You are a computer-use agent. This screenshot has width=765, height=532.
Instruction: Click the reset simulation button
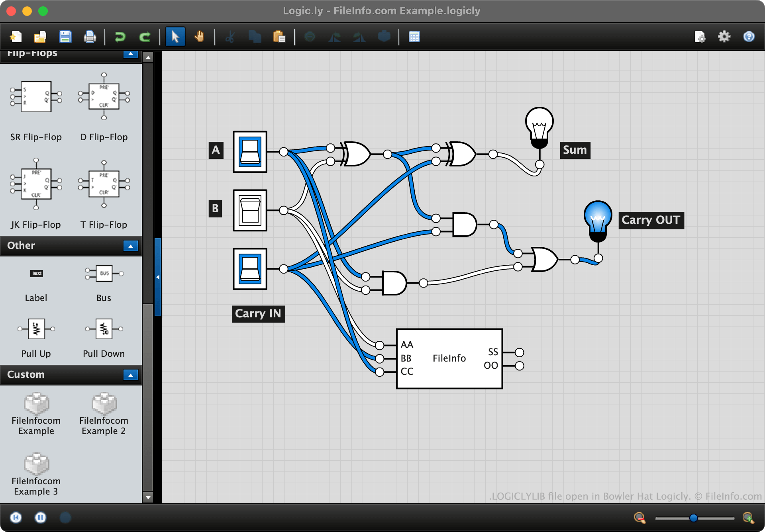(16, 517)
